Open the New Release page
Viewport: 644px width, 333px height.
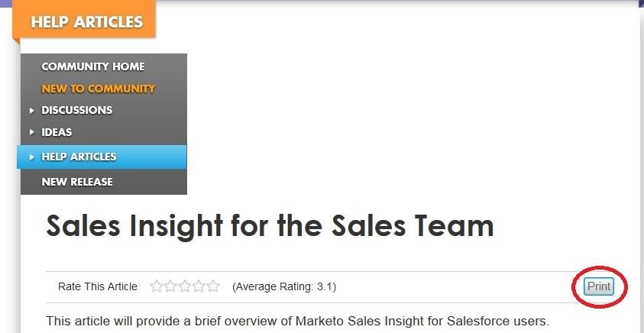(x=76, y=182)
